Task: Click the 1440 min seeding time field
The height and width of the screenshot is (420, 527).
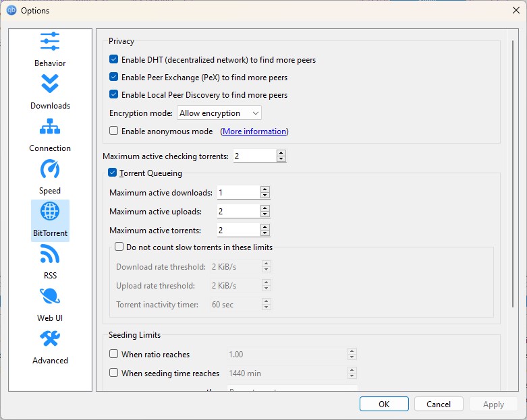Action: (287, 373)
